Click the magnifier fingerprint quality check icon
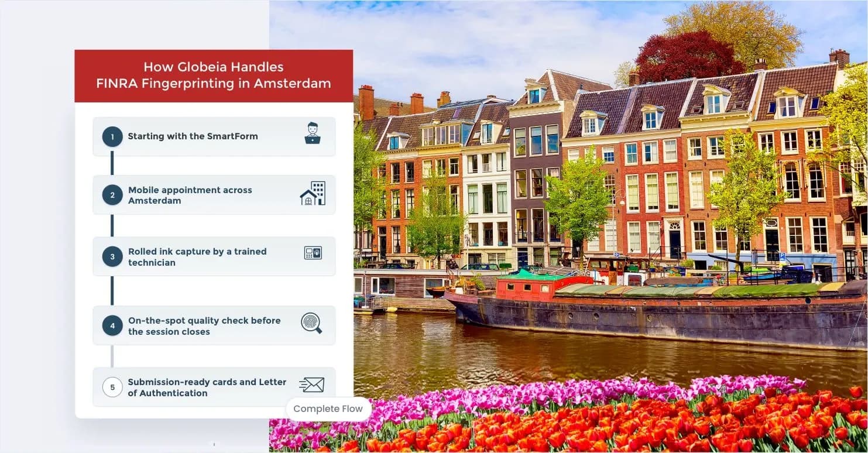 [x=311, y=323]
